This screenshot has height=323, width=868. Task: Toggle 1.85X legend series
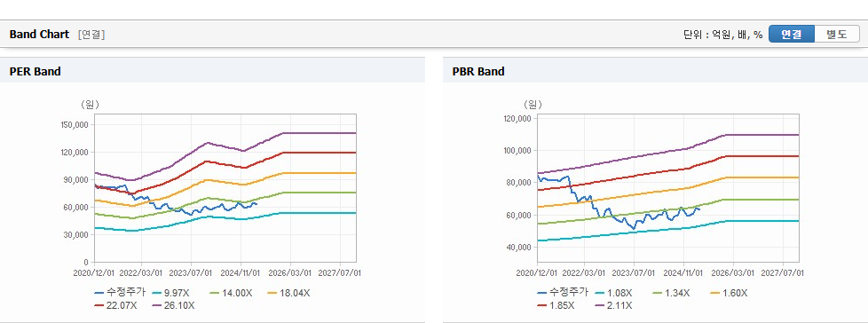tap(556, 304)
